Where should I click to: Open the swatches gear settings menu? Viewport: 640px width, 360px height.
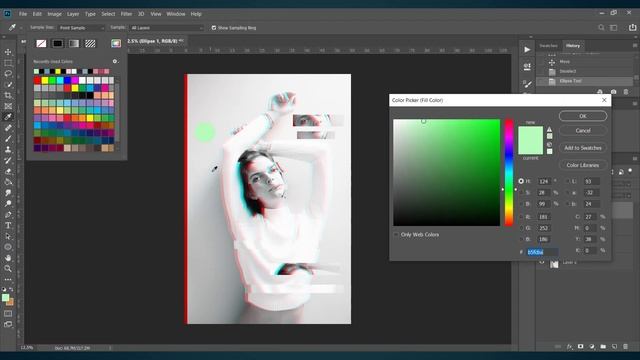coord(116,61)
